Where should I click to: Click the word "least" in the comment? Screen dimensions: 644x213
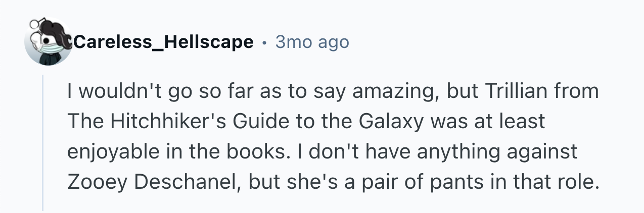tap(522, 121)
